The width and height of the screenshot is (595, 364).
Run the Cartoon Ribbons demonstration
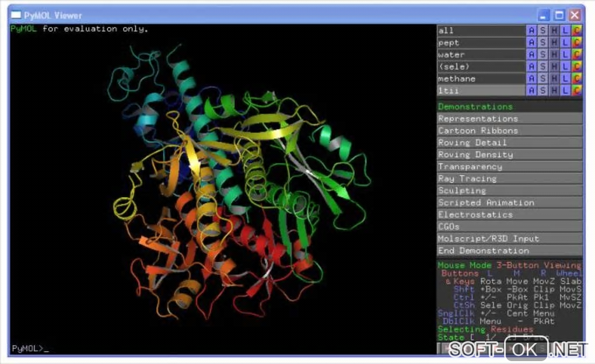tap(510, 131)
